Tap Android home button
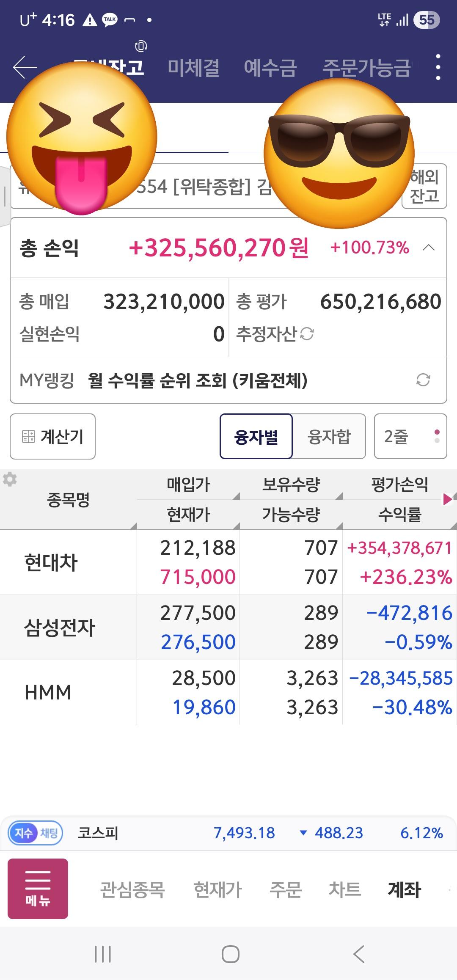 point(231,954)
